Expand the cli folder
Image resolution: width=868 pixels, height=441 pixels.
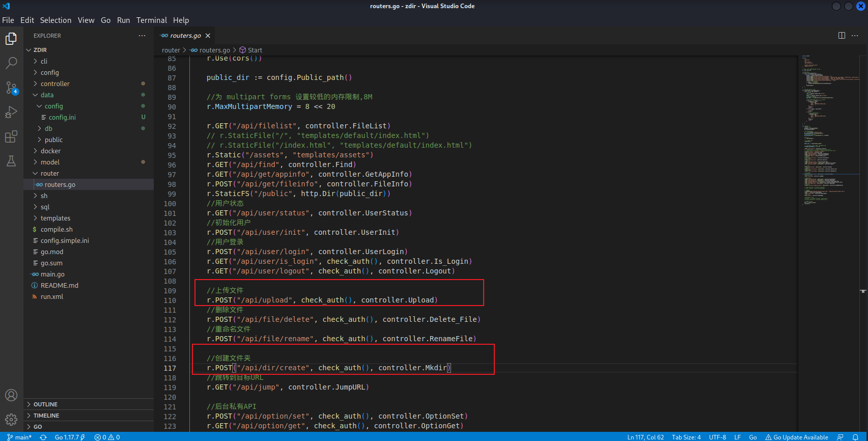point(89,61)
